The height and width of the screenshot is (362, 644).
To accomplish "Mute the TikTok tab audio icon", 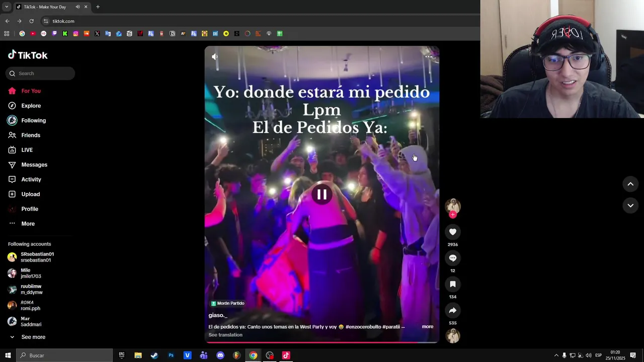I will [x=77, y=7].
